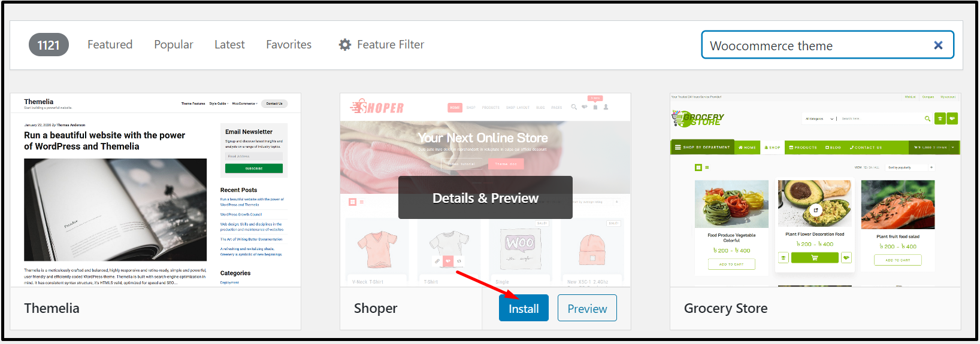980x344 pixels.
Task: Open the Latest themes tab
Action: click(x=229, y=44)
